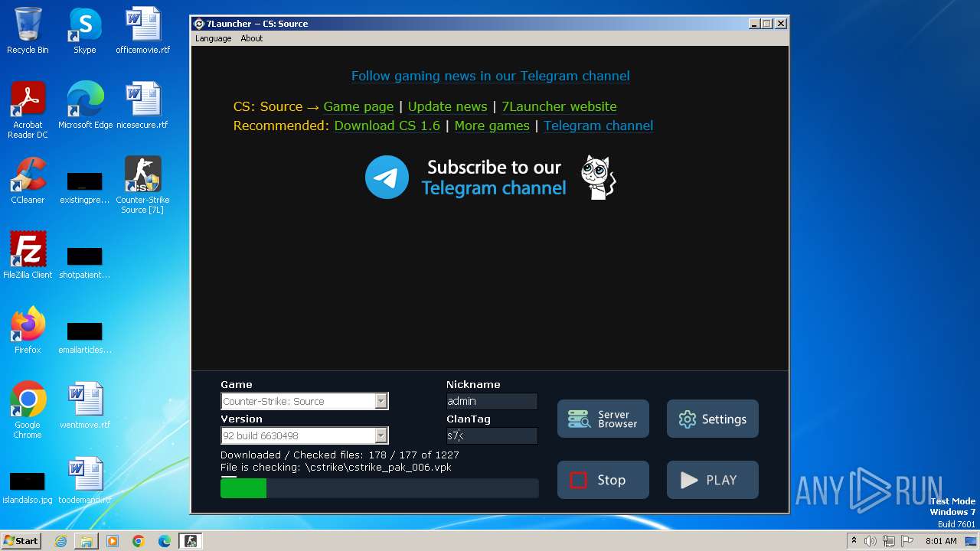This screenshot has width=980, height=551.
Task: Open the Server Browser
Action: point(603,419)
